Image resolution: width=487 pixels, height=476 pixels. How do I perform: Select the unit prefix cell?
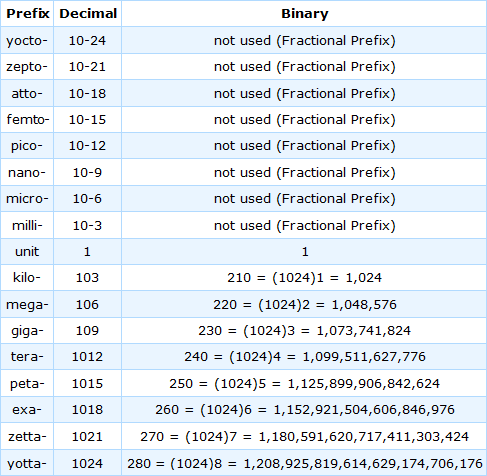[x=27, y=252]
